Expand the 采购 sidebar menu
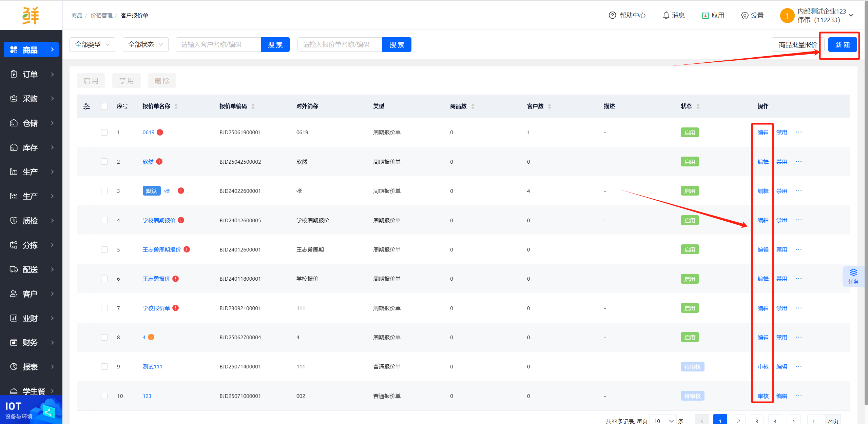Image resolution: width=868 pixels, height=424 pixels. 52,99
